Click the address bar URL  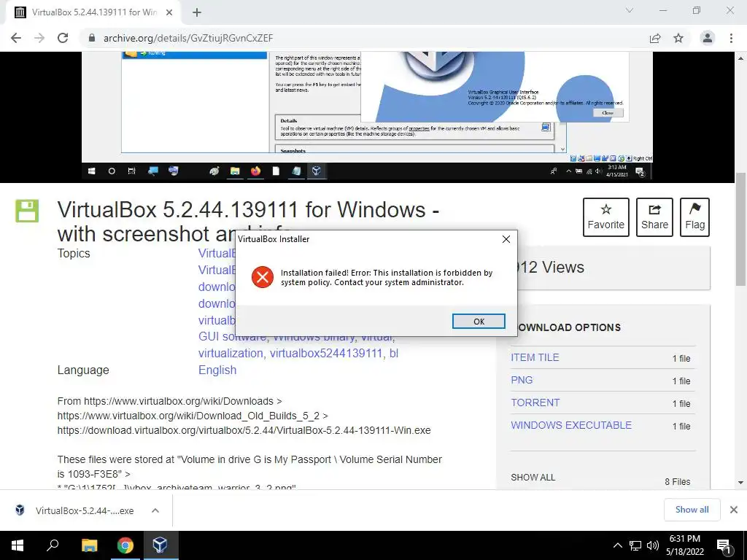tap(188, 38)
